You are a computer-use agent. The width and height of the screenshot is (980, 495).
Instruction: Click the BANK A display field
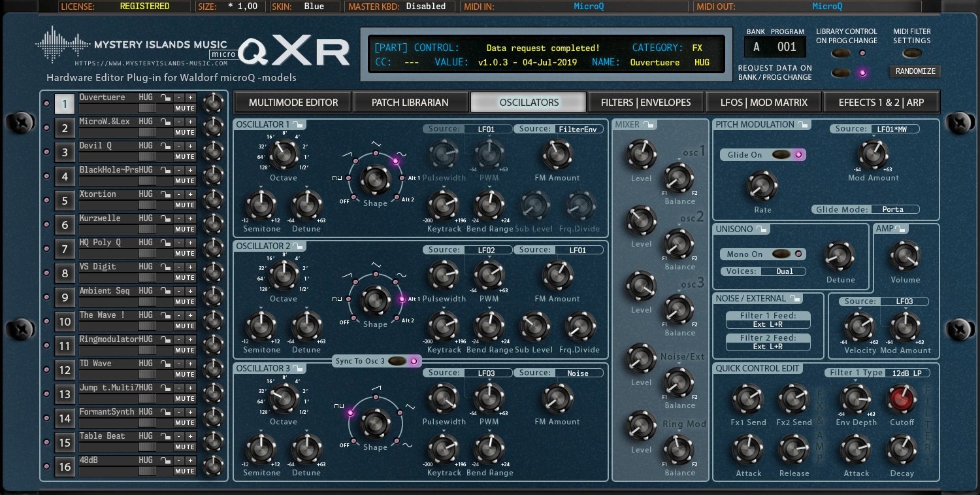click(x=757, y=47)
